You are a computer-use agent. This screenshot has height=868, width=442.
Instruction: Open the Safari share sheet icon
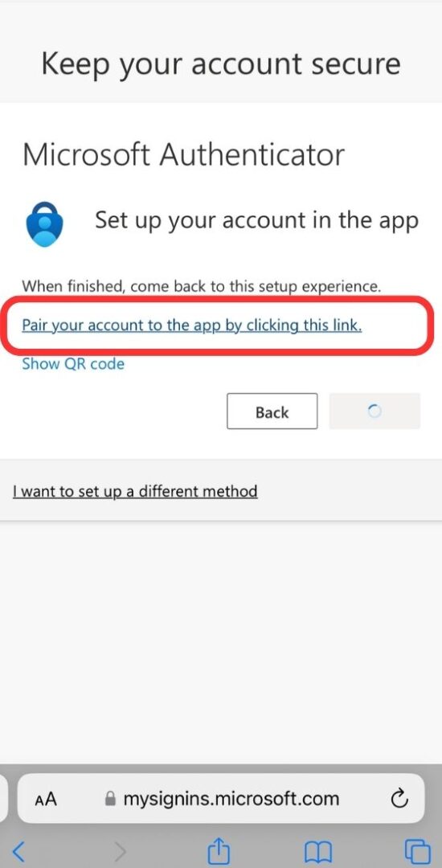(x=219, y=850)
